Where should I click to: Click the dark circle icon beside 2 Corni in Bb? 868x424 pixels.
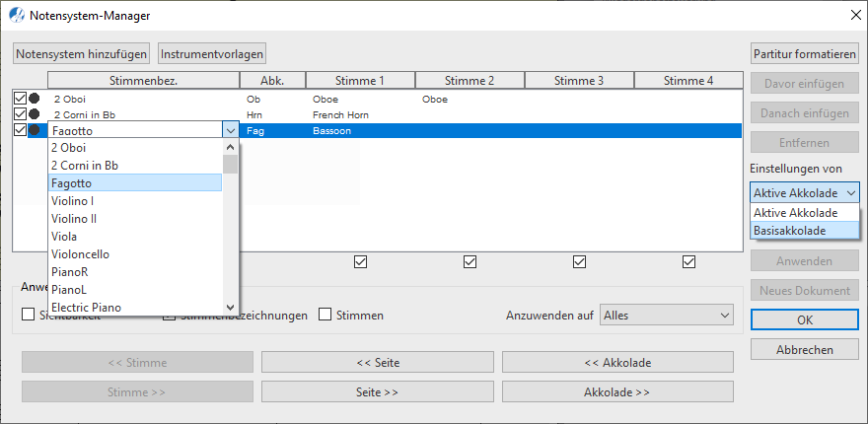pyautogui.click(x=35, y=114)
